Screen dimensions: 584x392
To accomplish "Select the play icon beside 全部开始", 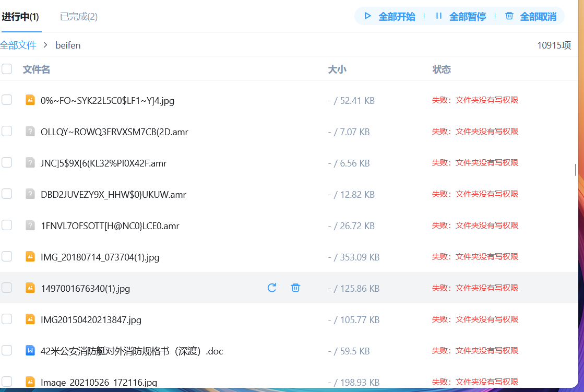I will point(367,16).
